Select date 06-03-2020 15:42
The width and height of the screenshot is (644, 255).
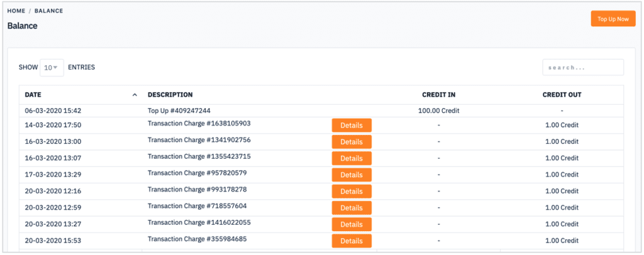pos(53,111)
